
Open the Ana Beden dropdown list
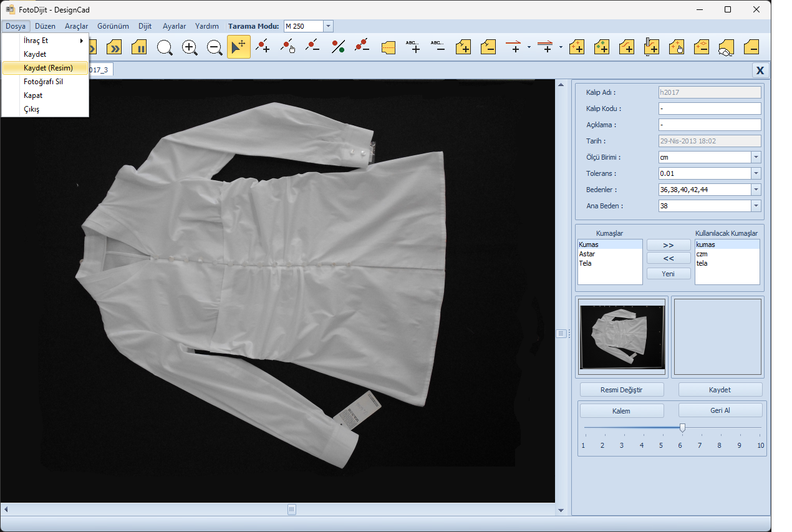tap(756, 206)
